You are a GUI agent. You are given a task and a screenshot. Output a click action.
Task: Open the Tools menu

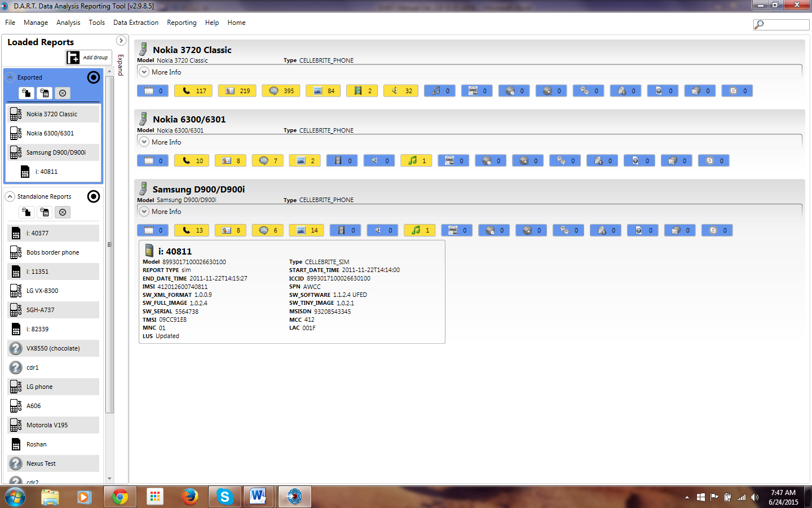coord(96,23)
